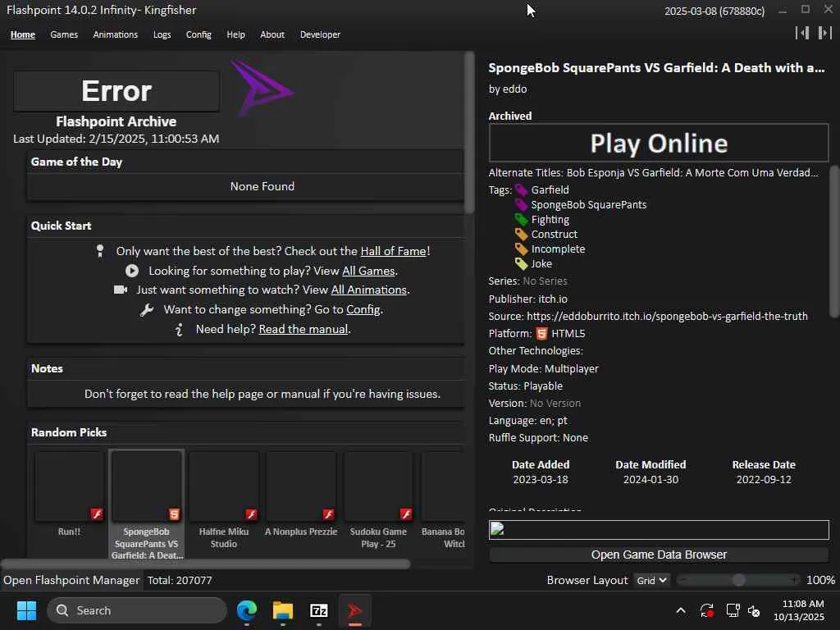This screenshot has height=630, width=840.
Task: Click the zoom slider plus end
Action: pyautogui.click(x=794, y=580)
